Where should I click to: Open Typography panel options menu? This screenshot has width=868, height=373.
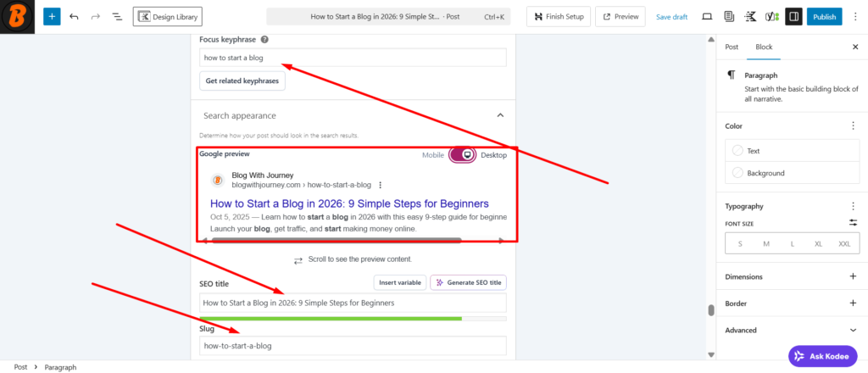pos(853,207)
